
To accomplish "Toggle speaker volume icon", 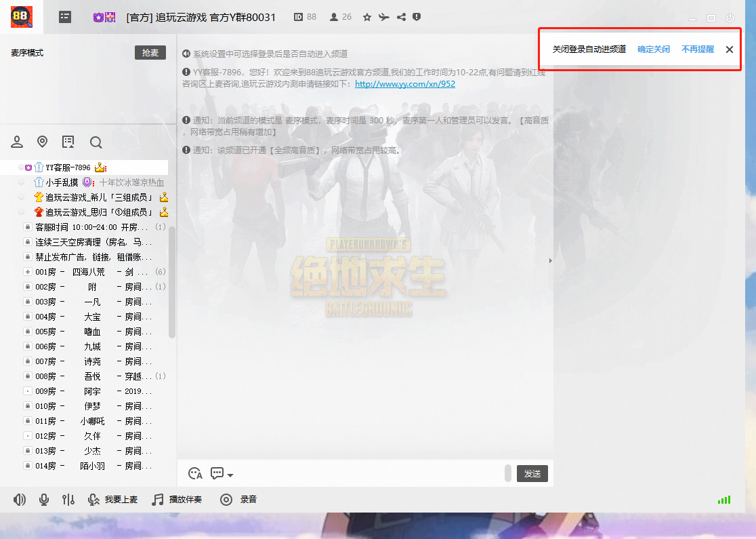I will pos(20,500).
